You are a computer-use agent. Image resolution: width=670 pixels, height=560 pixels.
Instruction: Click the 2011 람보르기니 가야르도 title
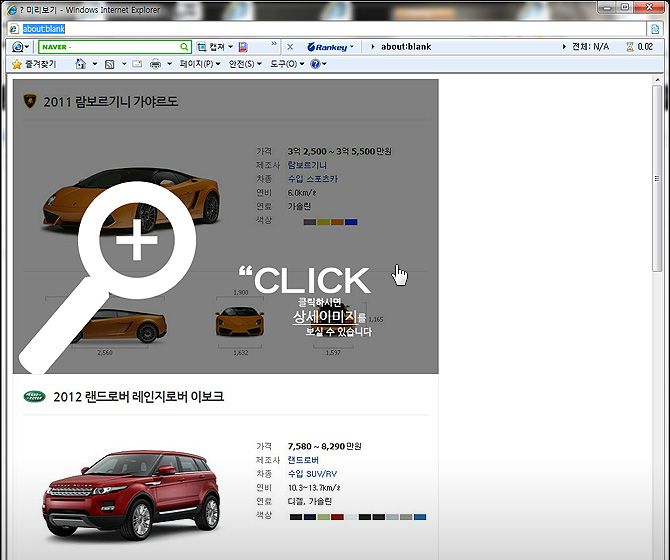pos(111,102)
